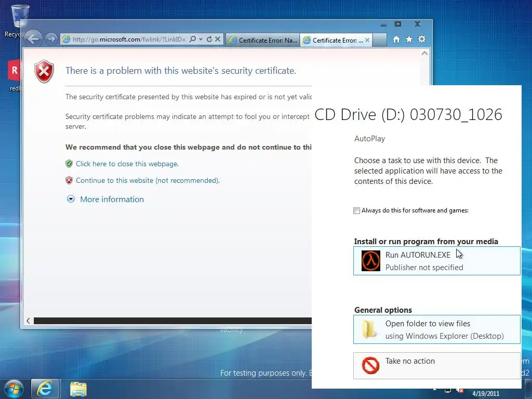Go forward with the browser Forward arrow
Viewport: 532px width, 399px height.
pos(51,39)
